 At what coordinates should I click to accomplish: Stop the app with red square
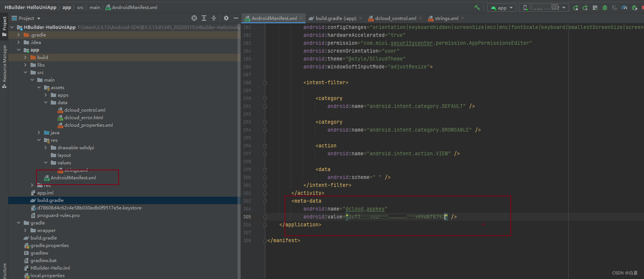coord(642,8)
